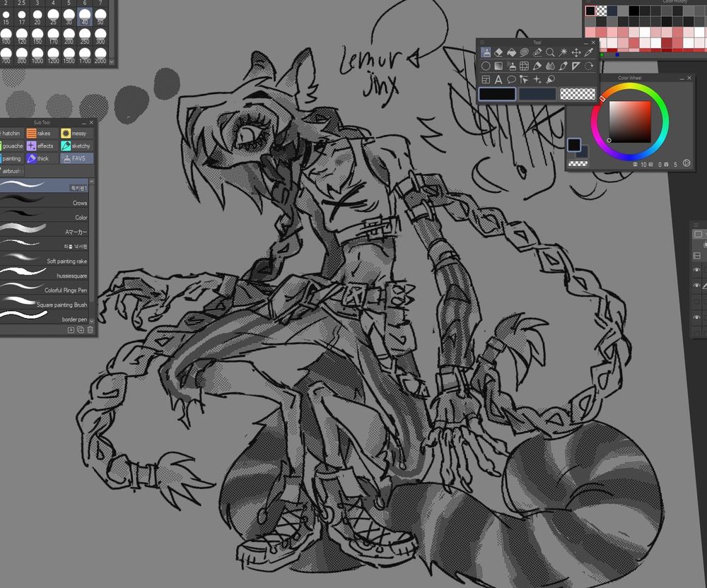Delete the selected sub tool with trash icon
The image size is (707, 588).
pyautogui.click(x=90, y=330)
